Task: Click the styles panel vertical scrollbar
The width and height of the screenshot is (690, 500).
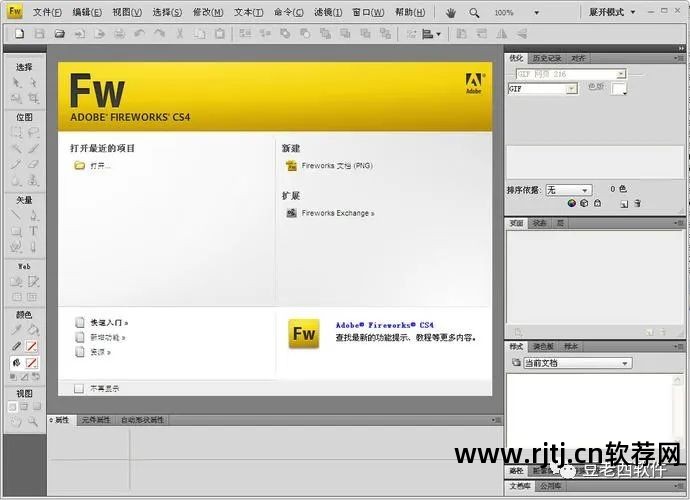Action: [678, 409]
